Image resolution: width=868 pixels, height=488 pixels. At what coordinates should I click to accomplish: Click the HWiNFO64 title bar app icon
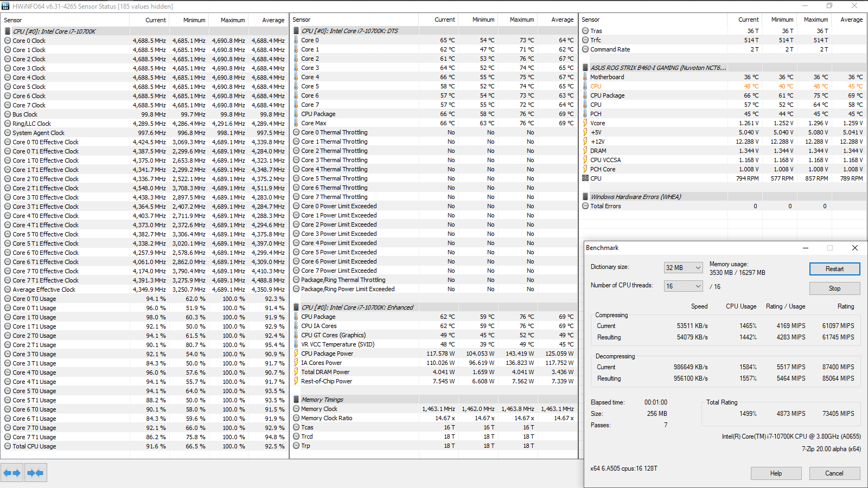(5, 6)
